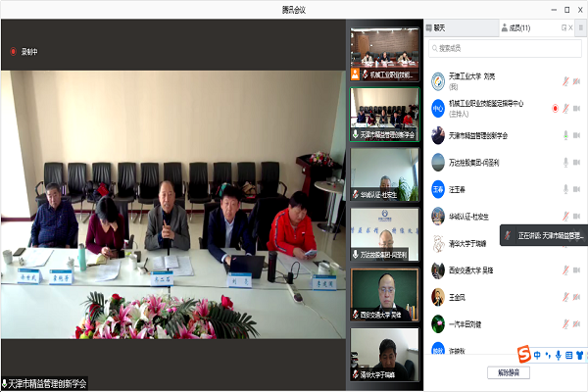Viewport: 588px width, 392px height.
Task: Click the 正在讲话 speaking notification popup
Action: click(x=544, y=235)
